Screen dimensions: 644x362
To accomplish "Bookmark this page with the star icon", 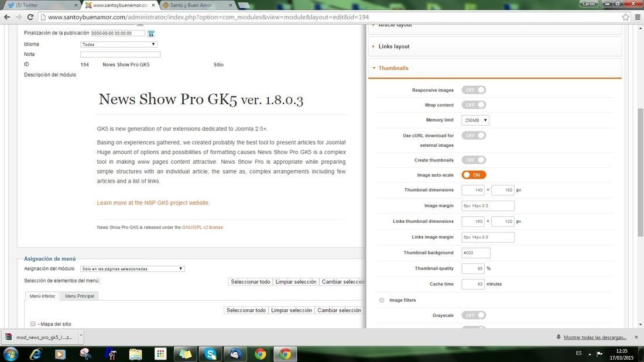I will (625, 17).
